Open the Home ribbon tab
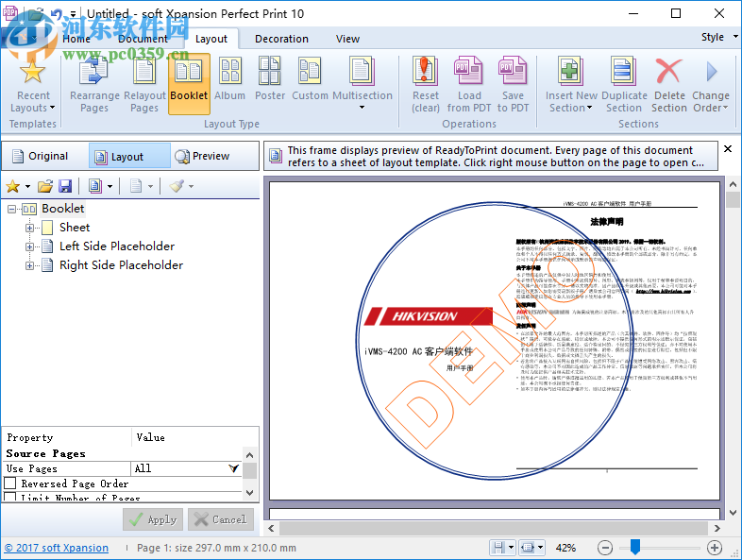Viewport: 742px width, 560px height. tap(76, 39)
